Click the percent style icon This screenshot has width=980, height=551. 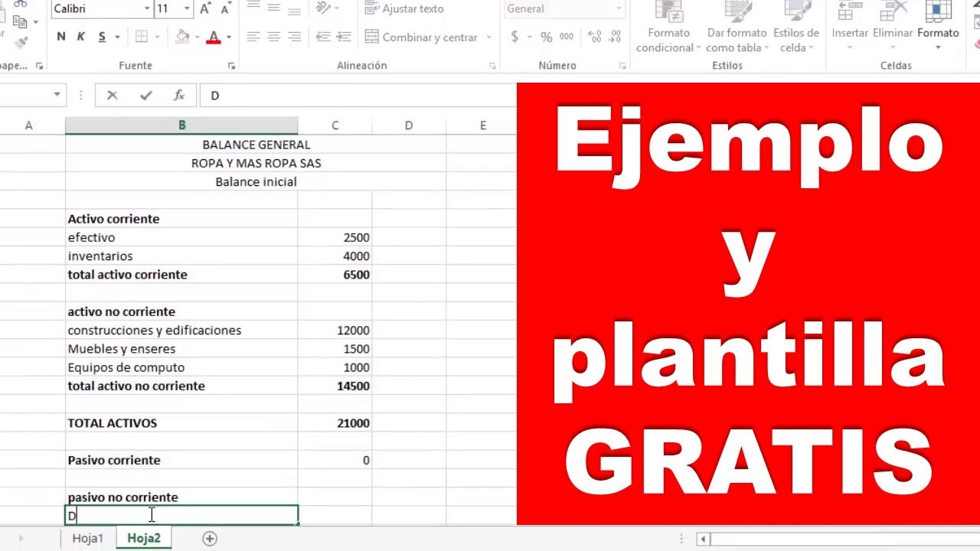(546, 37)
